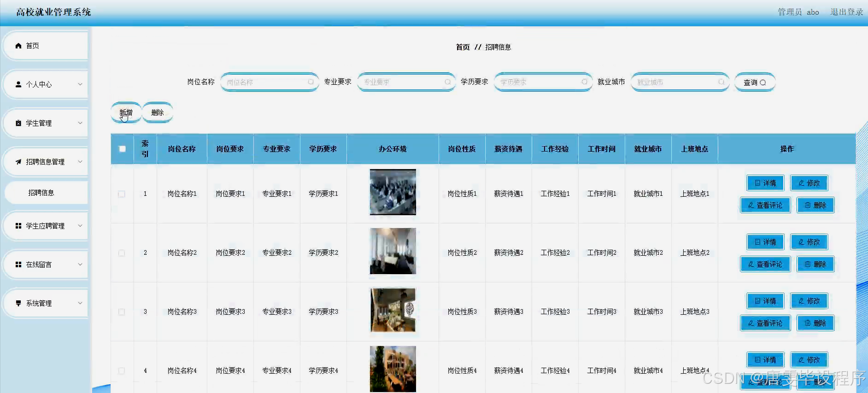Click 修改 for row 岗位名称4
868x393 pixels.
[809, 360]
